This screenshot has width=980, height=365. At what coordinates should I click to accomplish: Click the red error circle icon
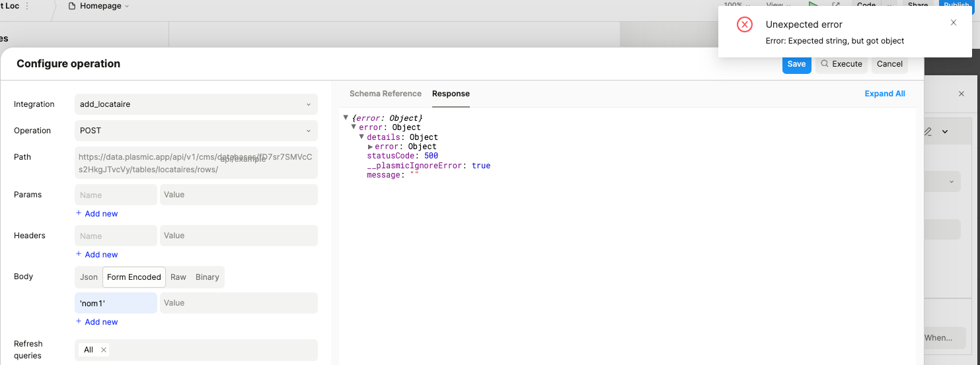[x=745, y=24]
